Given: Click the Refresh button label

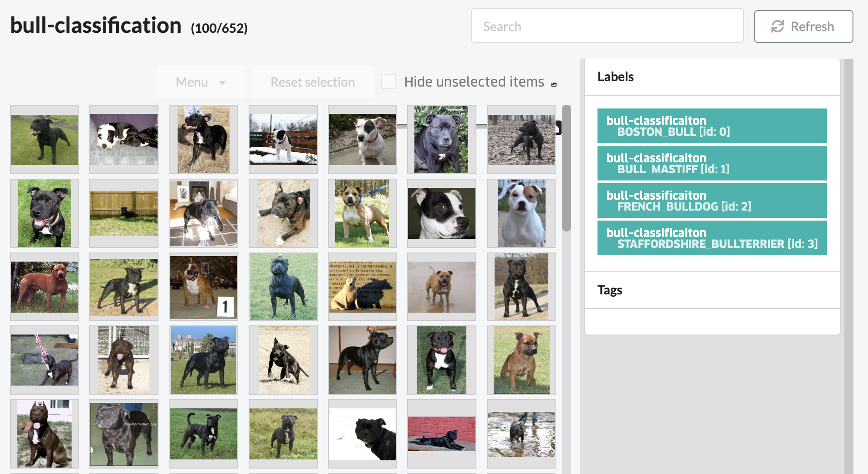Looking at the screenshot, I should pos(812,26).
